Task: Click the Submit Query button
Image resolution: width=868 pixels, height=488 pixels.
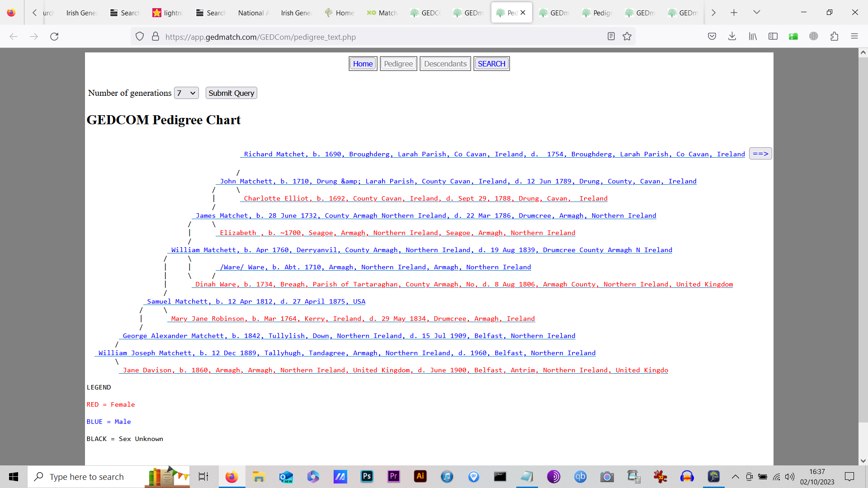Action: (231, 93)
